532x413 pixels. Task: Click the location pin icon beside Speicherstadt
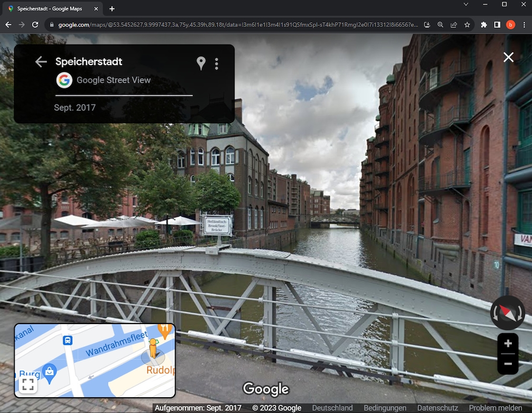tap(201, 63)
